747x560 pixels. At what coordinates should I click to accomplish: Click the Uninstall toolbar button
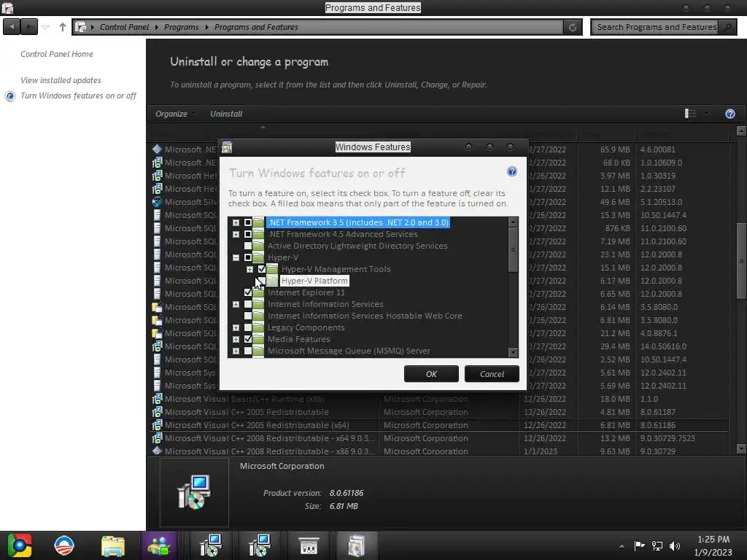(x=226, y=114)
